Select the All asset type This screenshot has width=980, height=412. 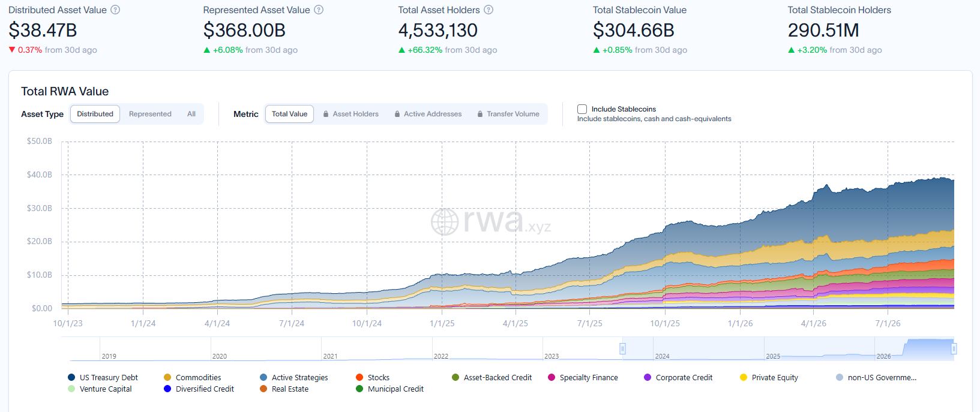[191, 114]
